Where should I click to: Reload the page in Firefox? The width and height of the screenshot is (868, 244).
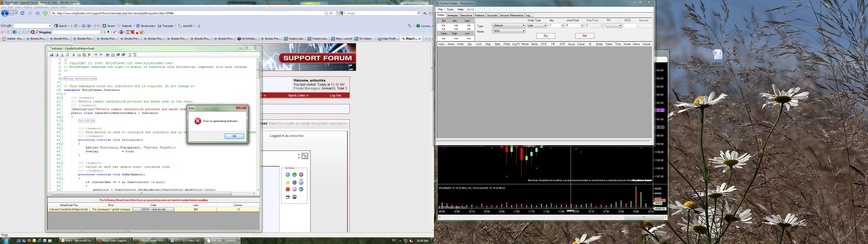pyautogui.click(x=22, y=13)
